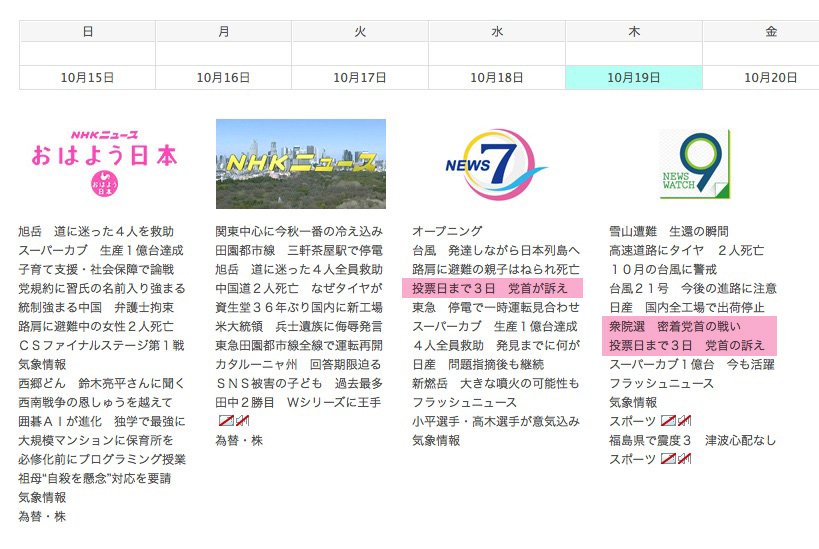The image size is (819, 549).
Task: Open highlighted 投票日まで３日 党首の訴え
Action: [687, 345]
